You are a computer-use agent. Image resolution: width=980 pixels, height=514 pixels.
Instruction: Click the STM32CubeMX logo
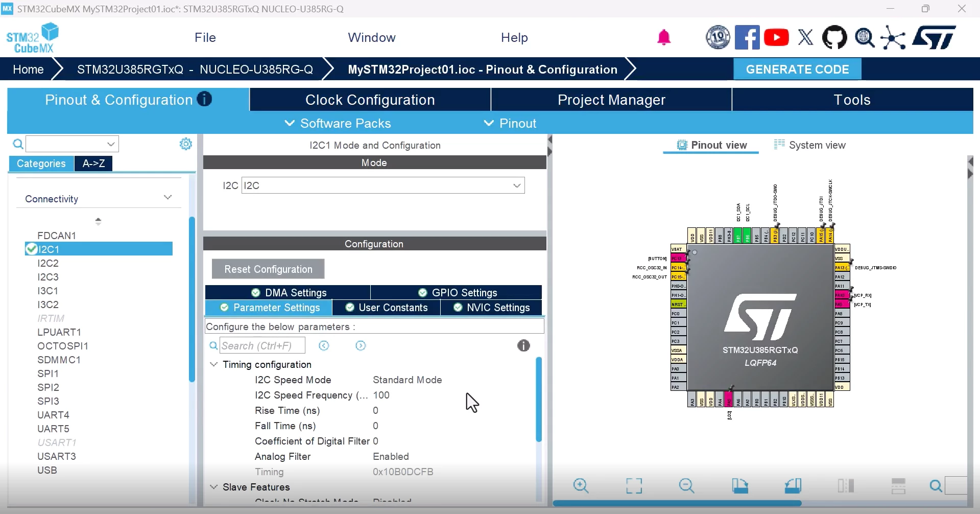(32, 38)
